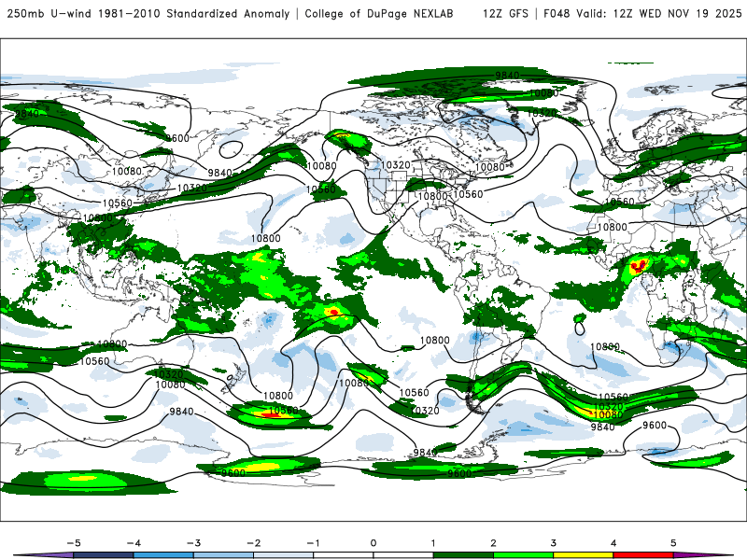The image size is (747, 560).
Task: Select the bright green 2 to 3 colorbar segment
Action: [523, 555]
